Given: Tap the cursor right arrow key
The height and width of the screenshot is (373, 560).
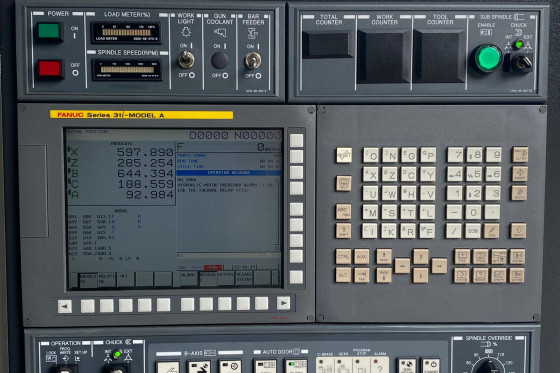Looking at the screenshot, I should (x=439, y=266).
